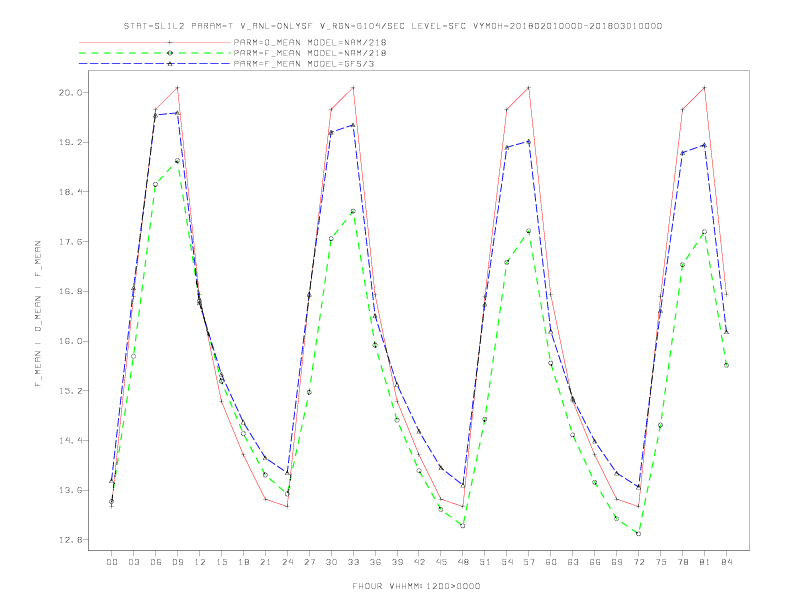This screenshot has width=792, height=612.
Task: Click y-axis tick value 14.4
Action: [69, 440]
